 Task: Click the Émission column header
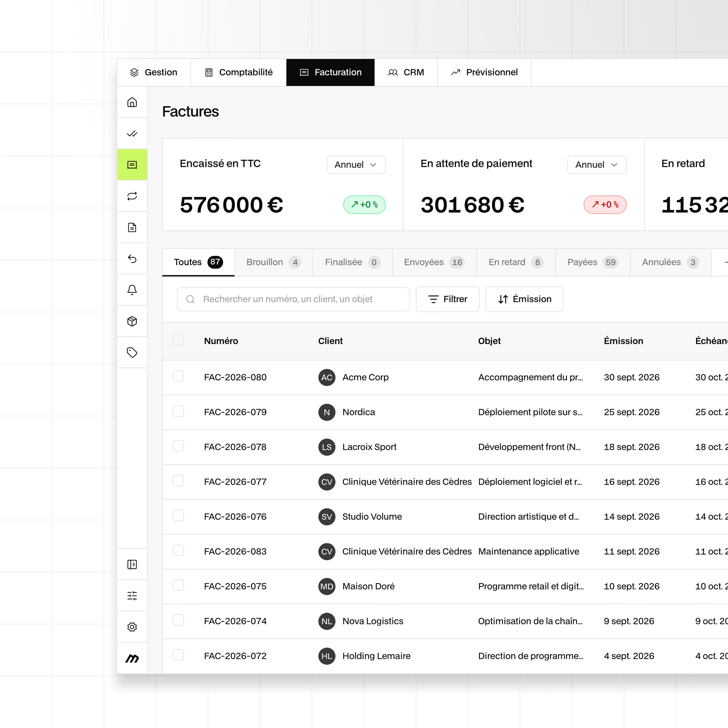tap(623, 341)
